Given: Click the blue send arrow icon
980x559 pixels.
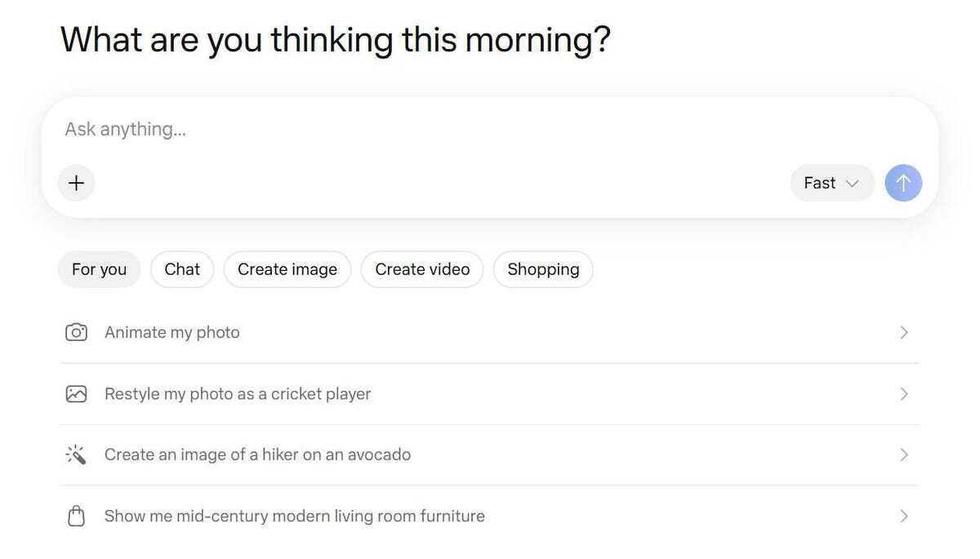Looking at the screenshot, I should [x=903, y=183].
